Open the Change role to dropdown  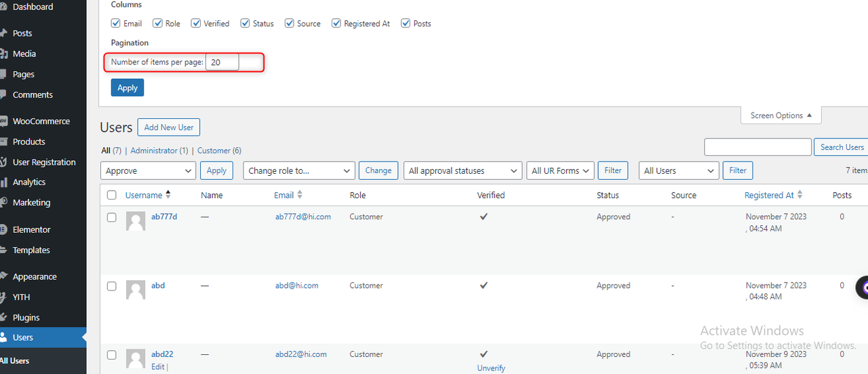coord(299,171)
